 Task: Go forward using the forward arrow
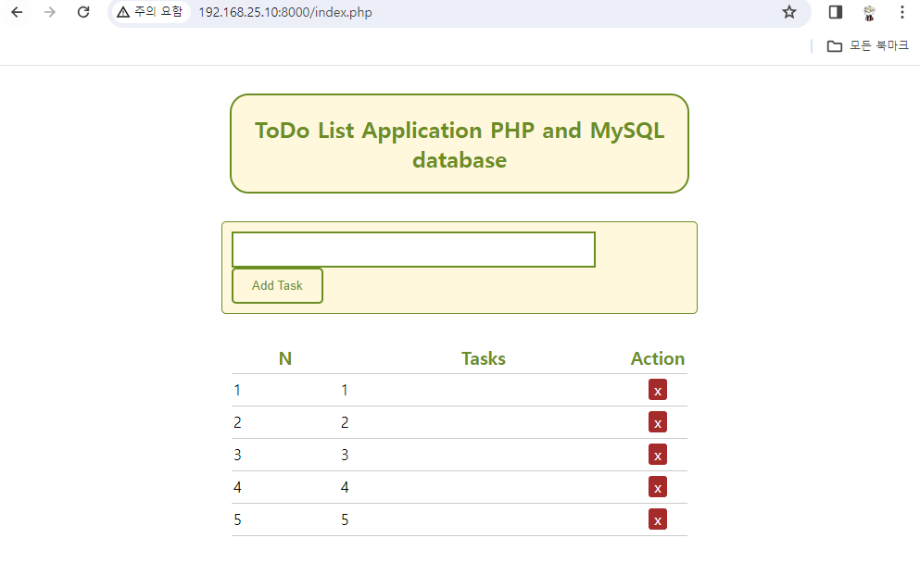click(50, 12)
